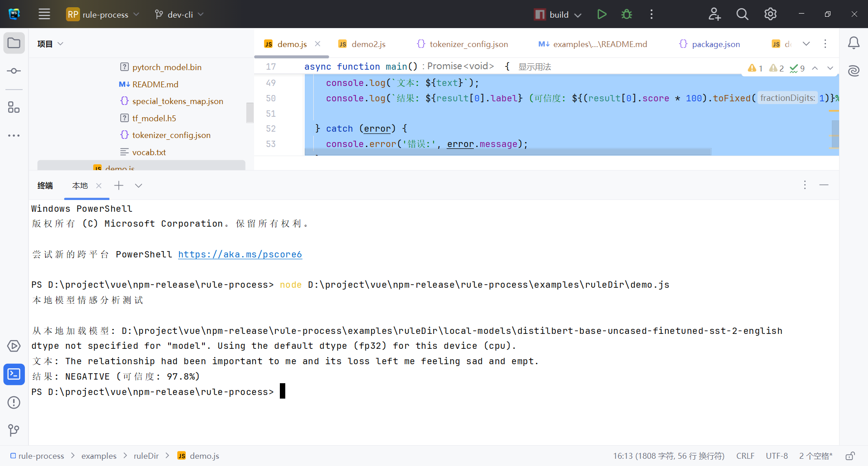Select vocab.txt in project tree
Image resolution: width=868 pixels, height=466 pixels.
tap(149, 152)
